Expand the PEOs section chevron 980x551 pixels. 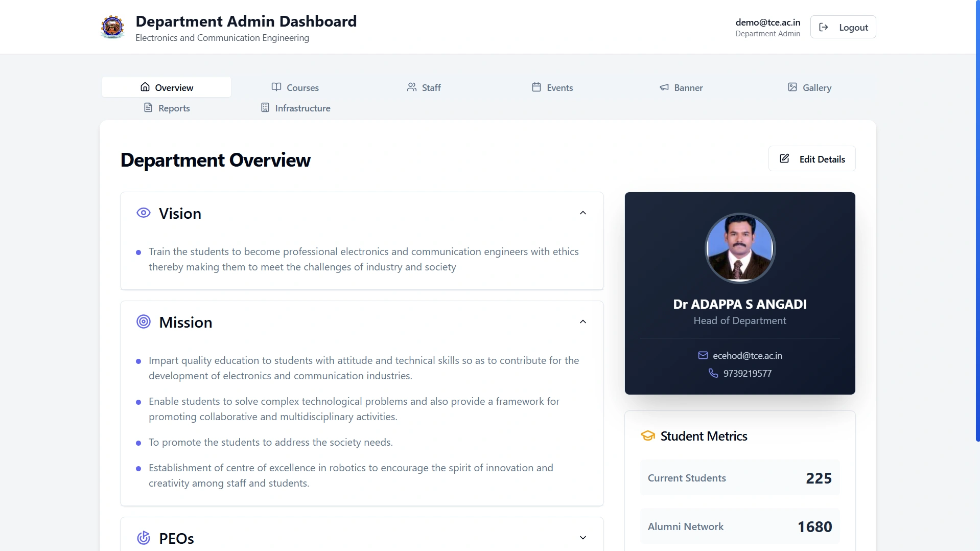[583, 538]
